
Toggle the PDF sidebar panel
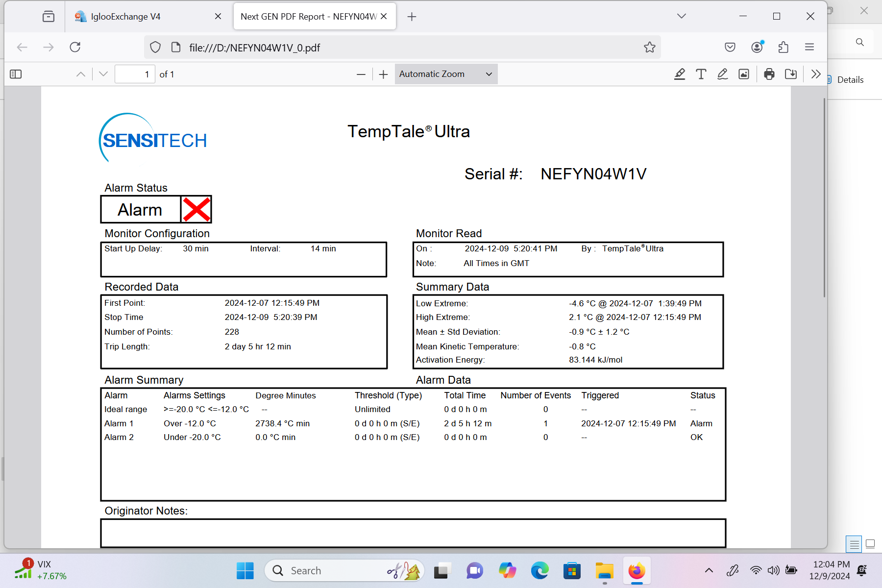[x=16, y=74]
